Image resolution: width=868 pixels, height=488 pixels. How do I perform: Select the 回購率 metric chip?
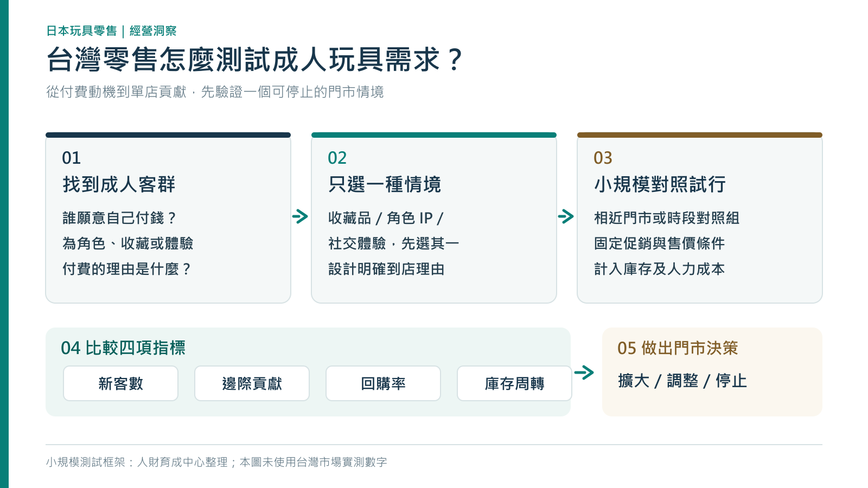click(383, 383)
